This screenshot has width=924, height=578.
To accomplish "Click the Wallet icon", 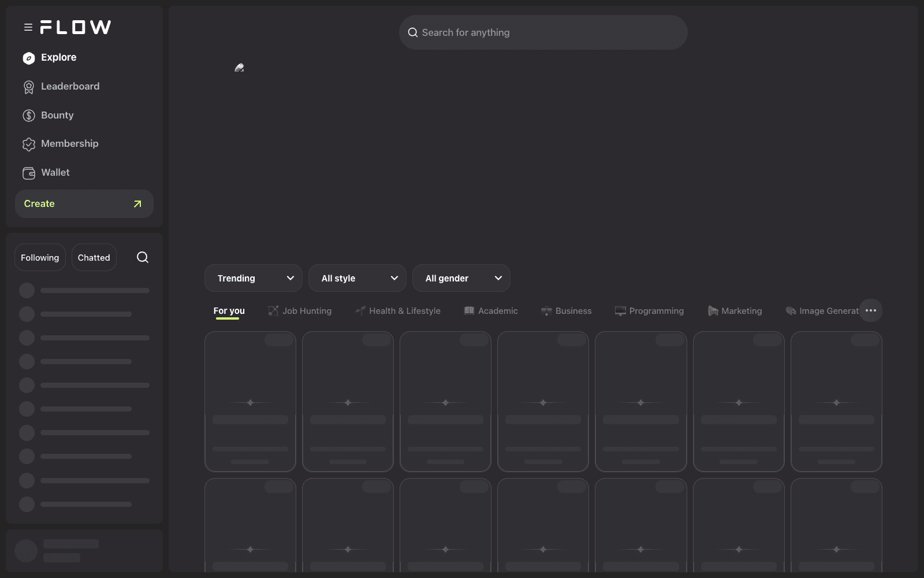I will click(x=29, y=173).
